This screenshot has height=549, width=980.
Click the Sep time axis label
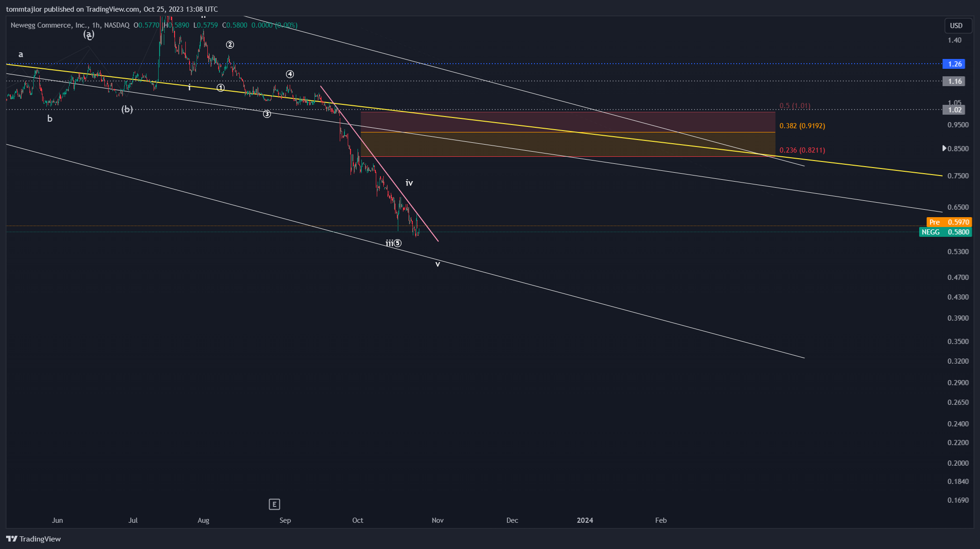coord(285,520)
